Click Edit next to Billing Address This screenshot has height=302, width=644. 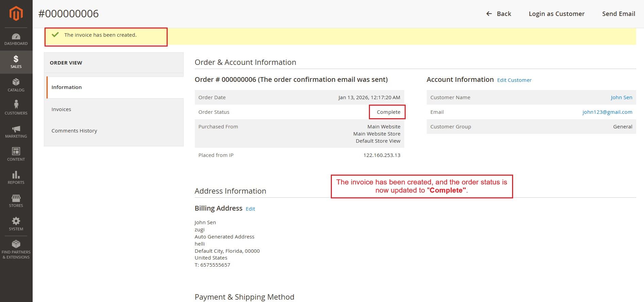coord(250,209)
